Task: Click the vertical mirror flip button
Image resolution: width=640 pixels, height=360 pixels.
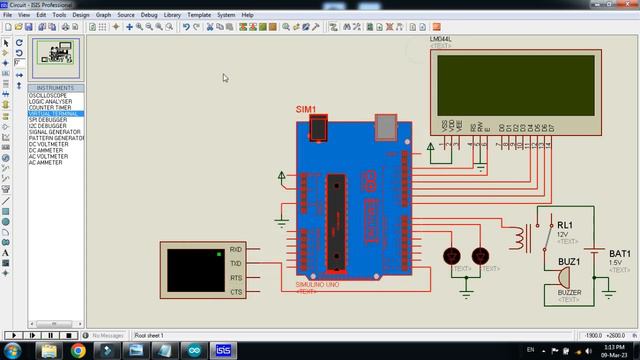Action: coord(19,85)
